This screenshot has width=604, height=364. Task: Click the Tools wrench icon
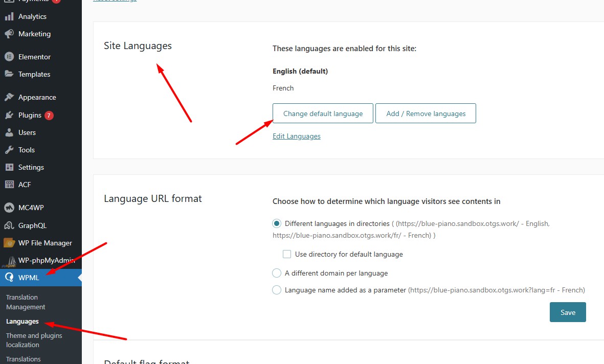click(9, 150)
